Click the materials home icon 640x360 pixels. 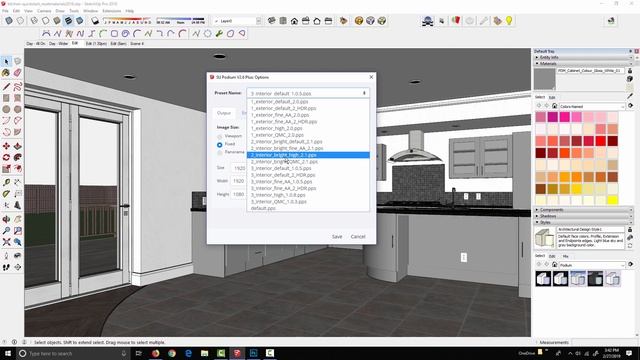click(x=554, y=106)
